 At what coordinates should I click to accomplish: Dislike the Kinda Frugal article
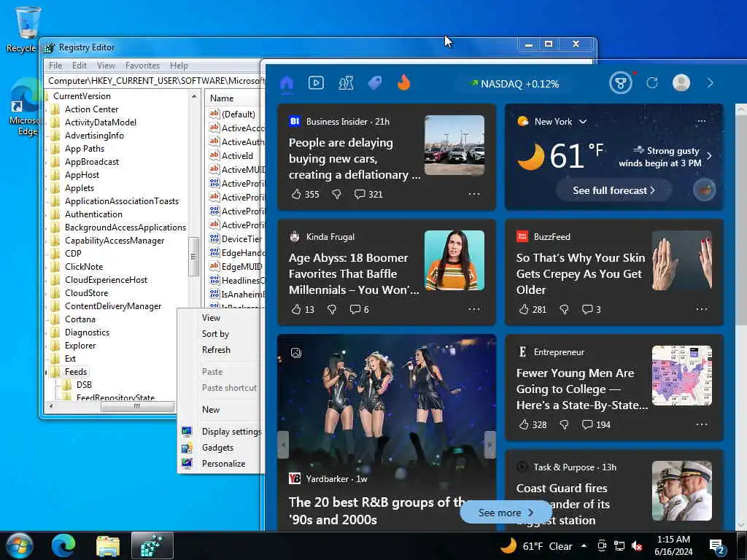coord(332,309)
